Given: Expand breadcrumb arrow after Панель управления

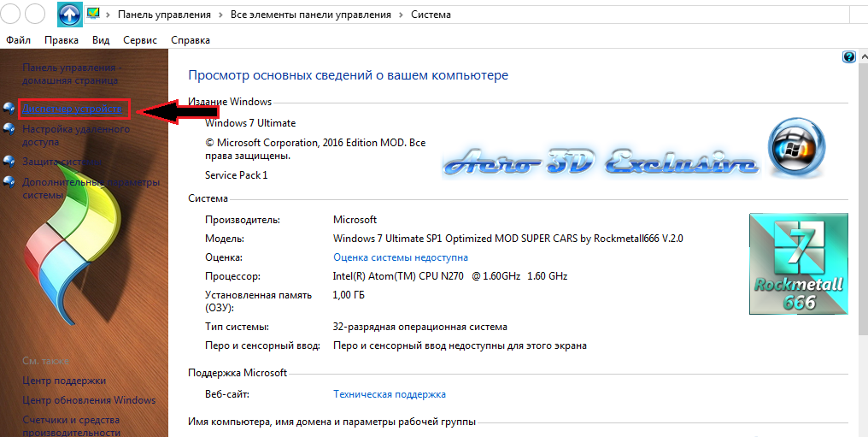Looking at the screenshot, I should pyautogui.click(x=221, y=15).
